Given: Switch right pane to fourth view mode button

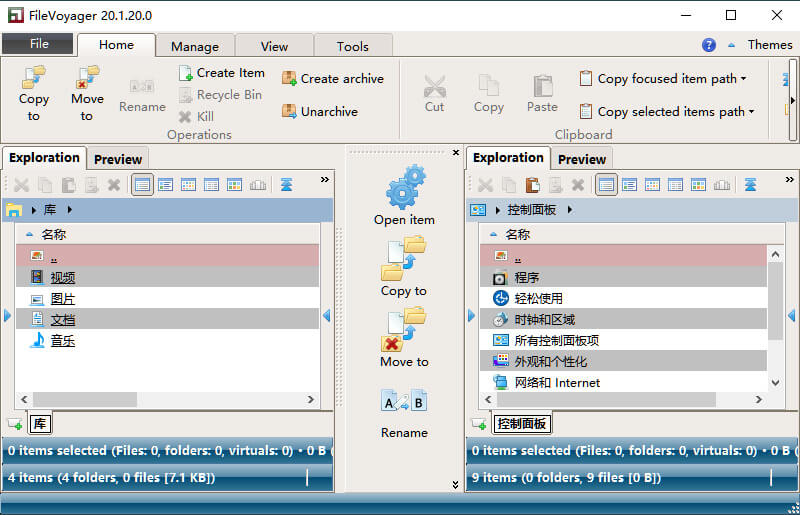Looking at the screenshot, I should [675, 185].
